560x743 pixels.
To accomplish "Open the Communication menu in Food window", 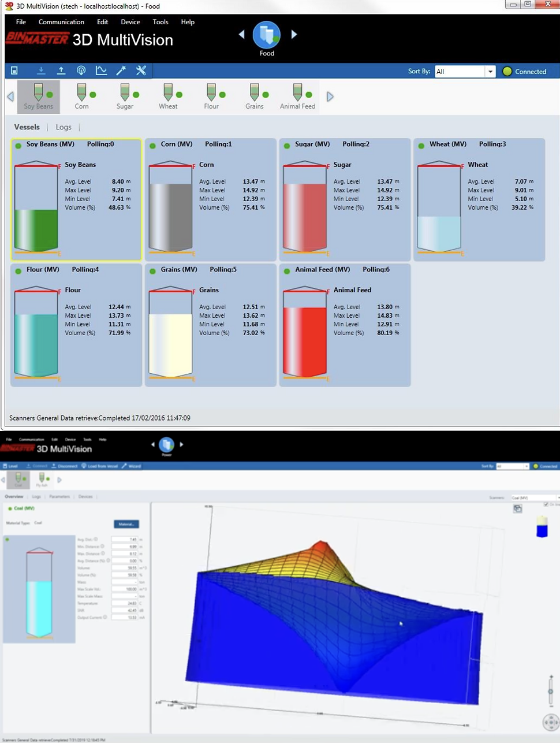I will (61, 22).
